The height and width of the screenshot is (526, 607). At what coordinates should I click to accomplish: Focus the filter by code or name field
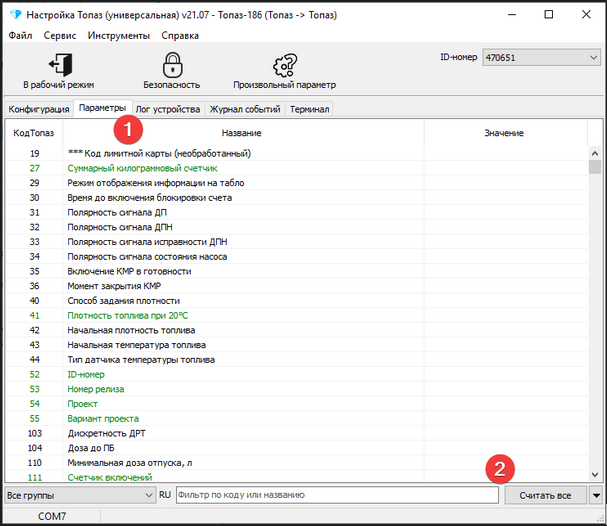point(337,495)
